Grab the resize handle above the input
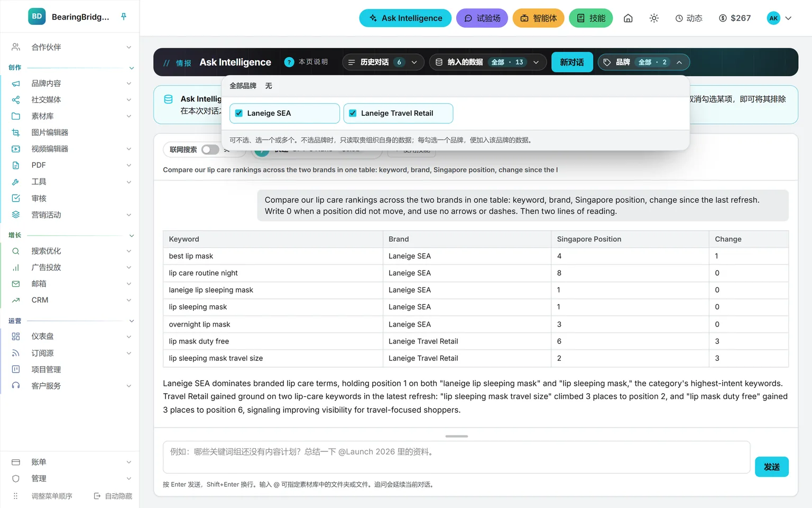Viewport: 812px width, 508px height. pyautogui.click(x=456, y=436)
